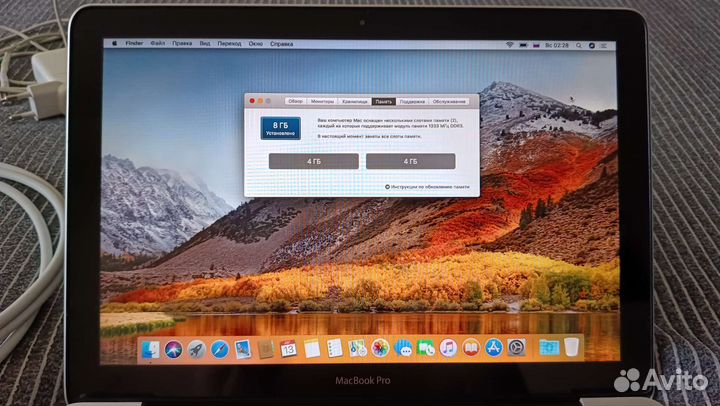Open the Окно menu
The height and width of the screenshot is (406, 720).
256,44
